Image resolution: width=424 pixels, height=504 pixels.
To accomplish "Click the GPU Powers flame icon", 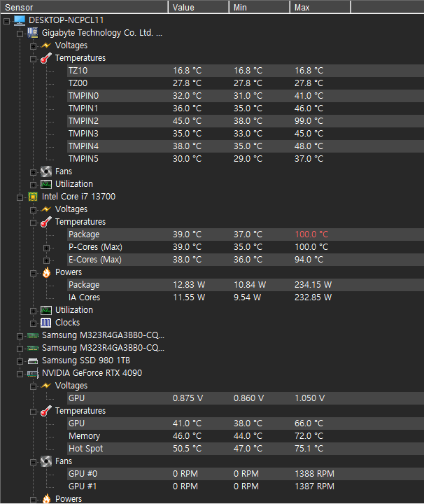I will [46, 499].
